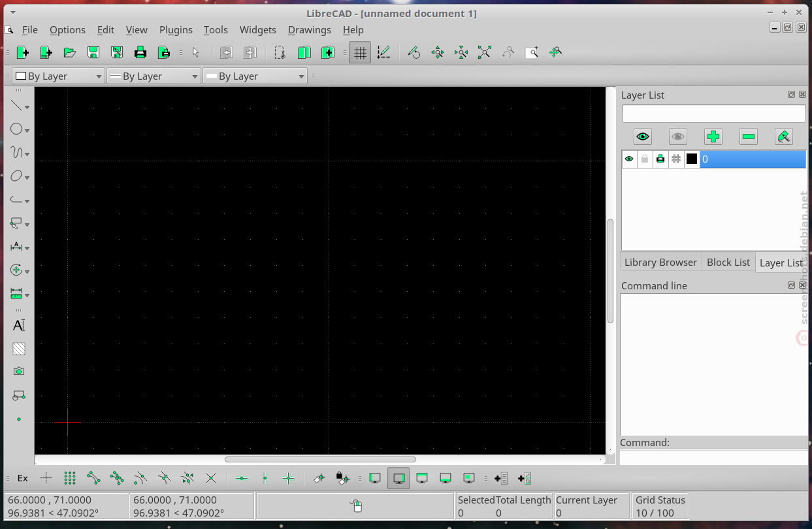Select the Point tool
812x529 pixels.
pos(19,419)
